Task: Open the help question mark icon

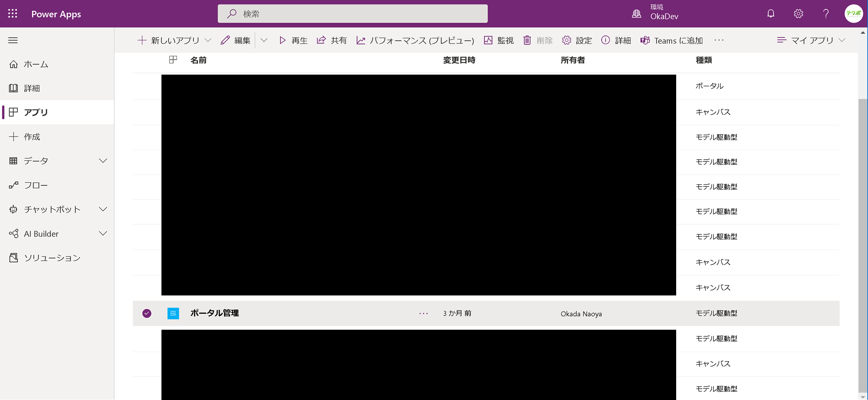Action: tap(826, 14)
